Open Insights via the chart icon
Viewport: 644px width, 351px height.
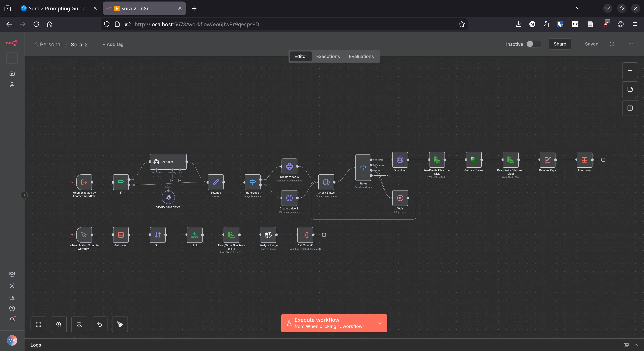12,297
